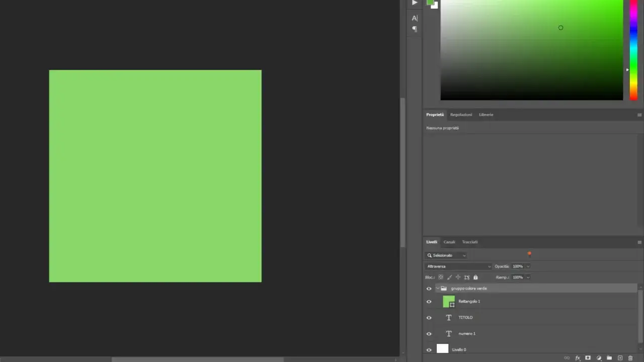The height and width of the screenshot is (362, 644).
Task: Click the Layers list scroll-down arrow
Action: click(640, 350)
